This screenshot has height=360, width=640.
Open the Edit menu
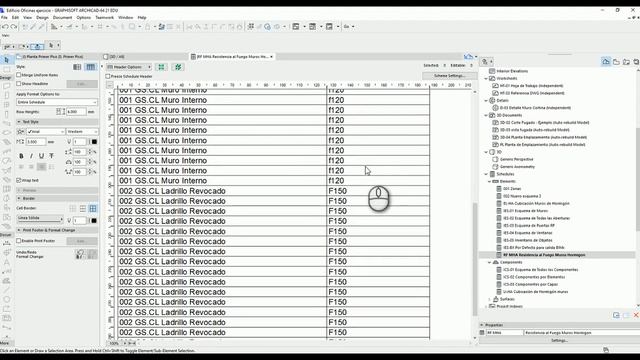pos(15,18)
